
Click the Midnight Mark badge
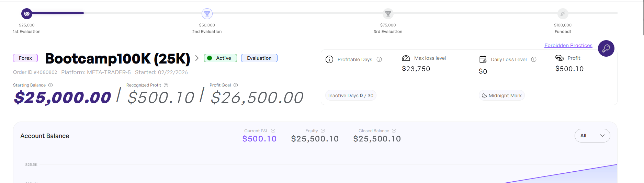pyautogui.click(x=501, y=95)
